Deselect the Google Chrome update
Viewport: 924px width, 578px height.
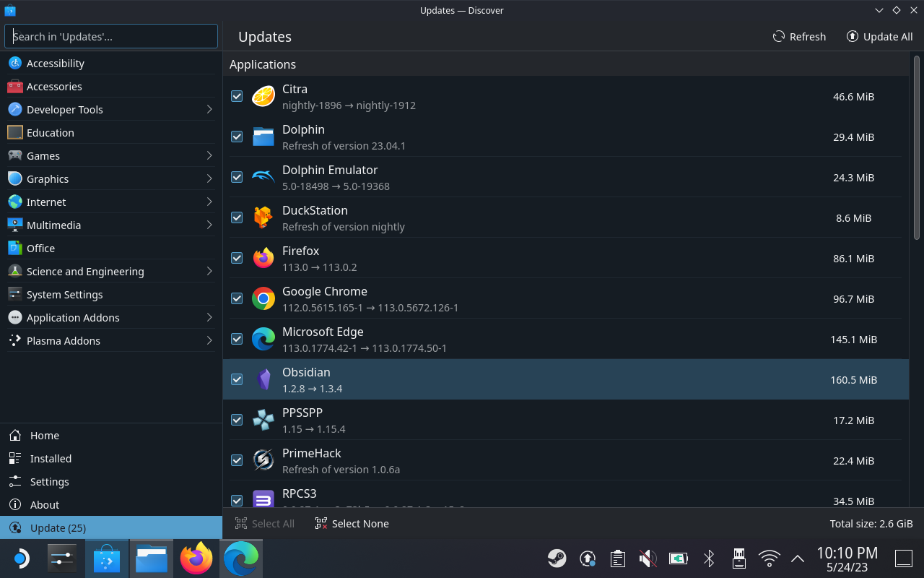pyautogui.click(x=237, y=298)
